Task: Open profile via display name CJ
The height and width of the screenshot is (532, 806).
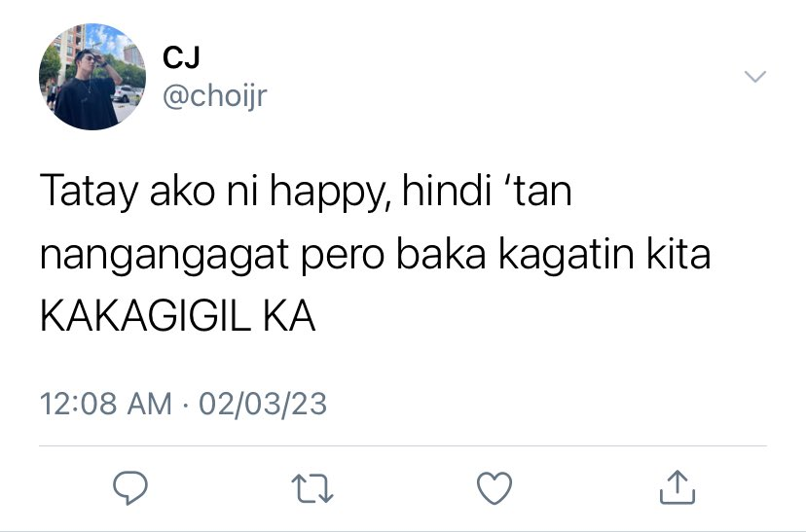Action: click(x=181, y=57)
